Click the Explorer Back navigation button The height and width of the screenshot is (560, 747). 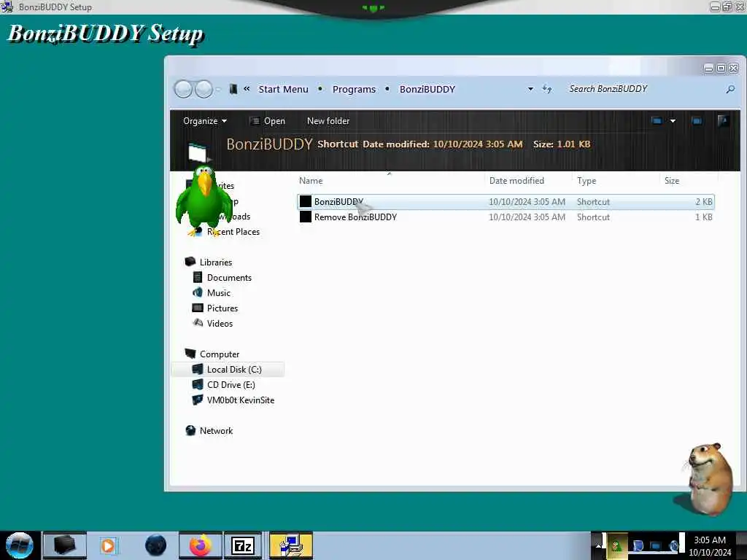pos(183,89)
